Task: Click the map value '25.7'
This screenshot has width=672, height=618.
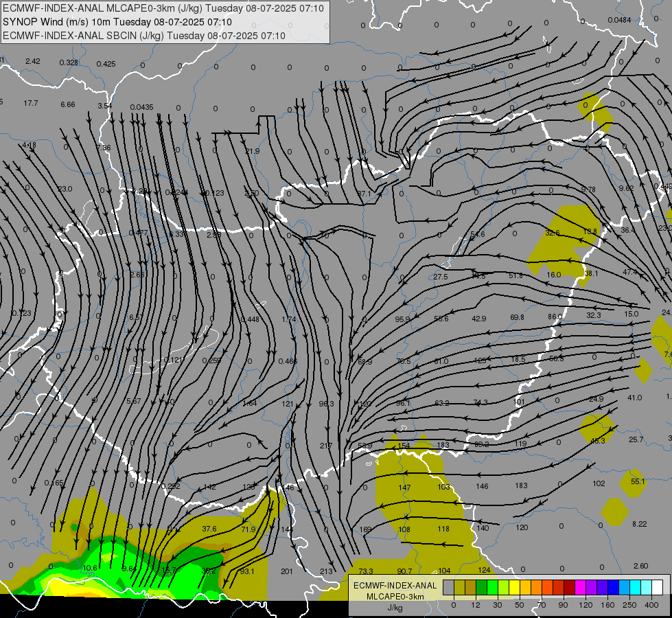Action: [636, 439]
